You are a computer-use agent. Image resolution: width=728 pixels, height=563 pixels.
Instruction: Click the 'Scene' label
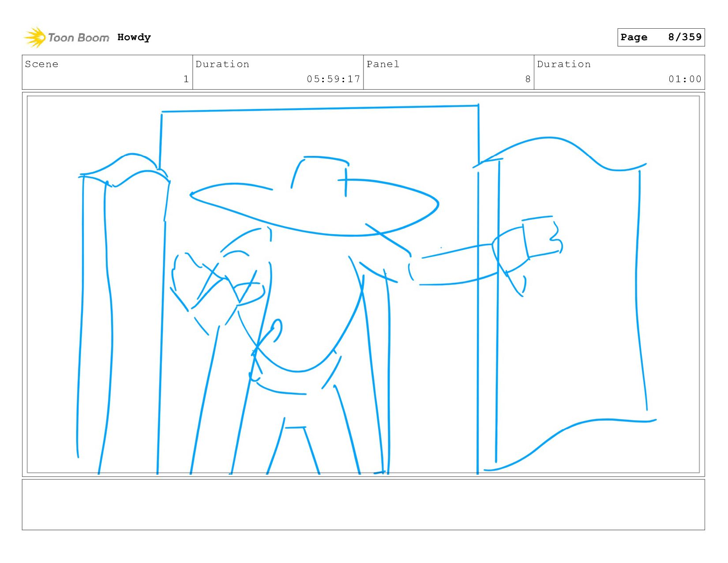pyautogui.click(x=41, y=64)
